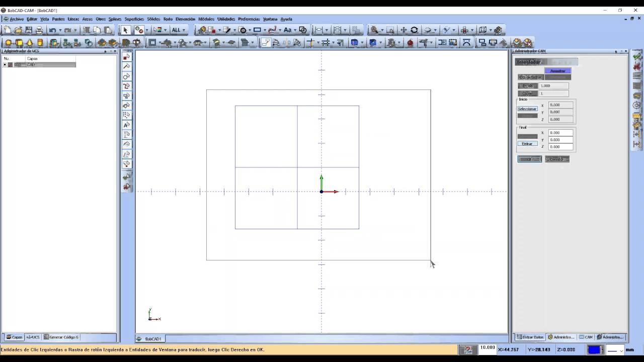Click the cone solid icon

pyautogui.click(x=30, y=43)
